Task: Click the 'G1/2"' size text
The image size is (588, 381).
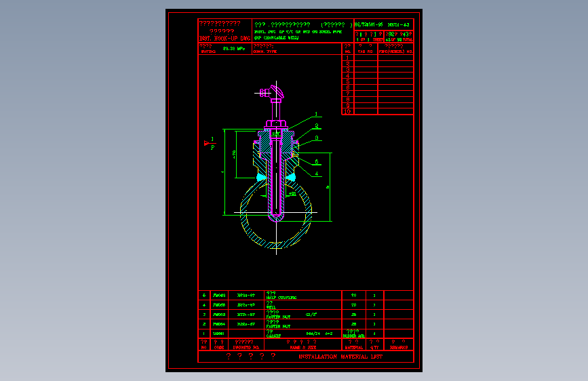Action: point(311,315)
